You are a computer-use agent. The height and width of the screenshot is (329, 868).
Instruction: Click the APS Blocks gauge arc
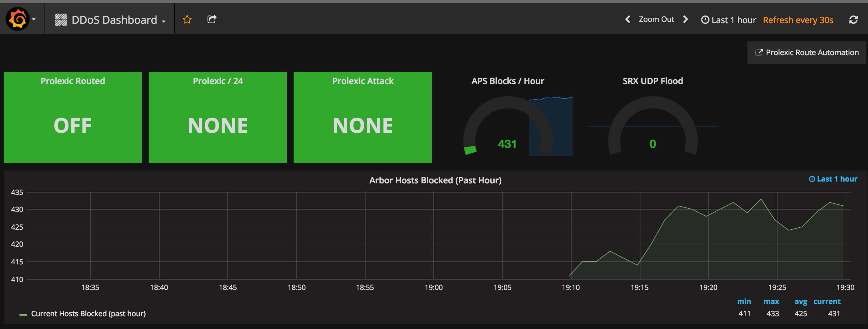[x=508, y=102]
